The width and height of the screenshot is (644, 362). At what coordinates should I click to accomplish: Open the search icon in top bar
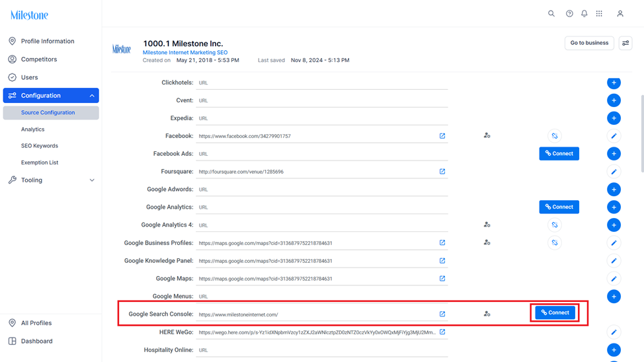tap(551, 14)
